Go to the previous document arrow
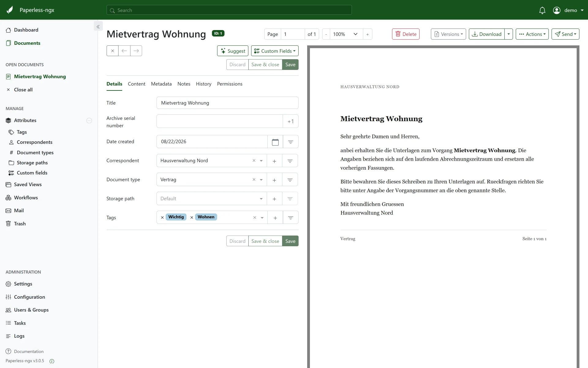Image resolution: width=588 pixels, height=368 pixels. pyautogui.click(x=124, y=51)
